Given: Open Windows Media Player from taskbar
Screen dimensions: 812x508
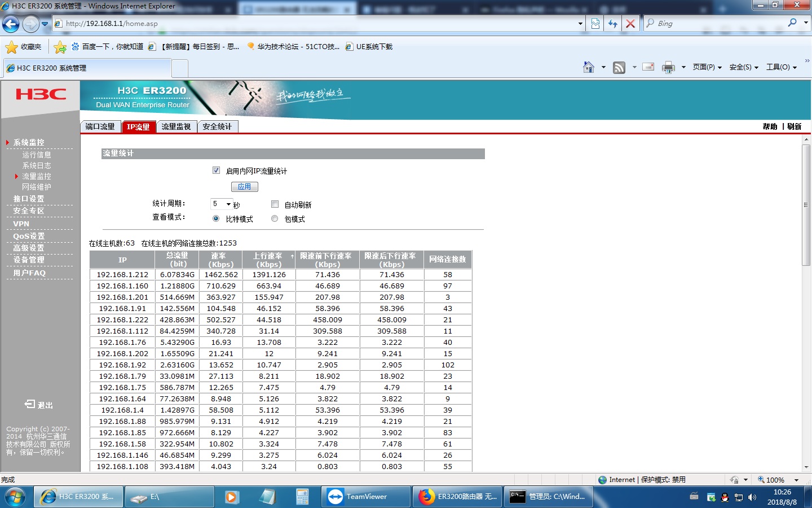Looking at the screenshot, I should 231,497.
